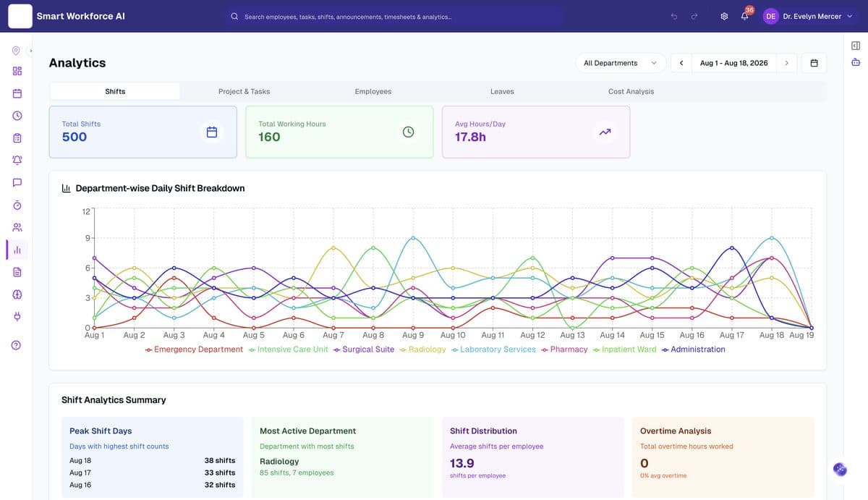Image resolution: width=868 pixels, height=500 pixels.
Task: Open the analytics bar chart sidebar icon
Action: coord(17,250)
